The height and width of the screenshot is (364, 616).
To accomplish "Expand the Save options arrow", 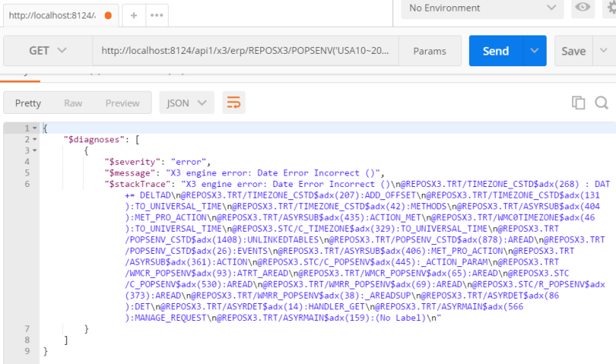I will 604,51.
